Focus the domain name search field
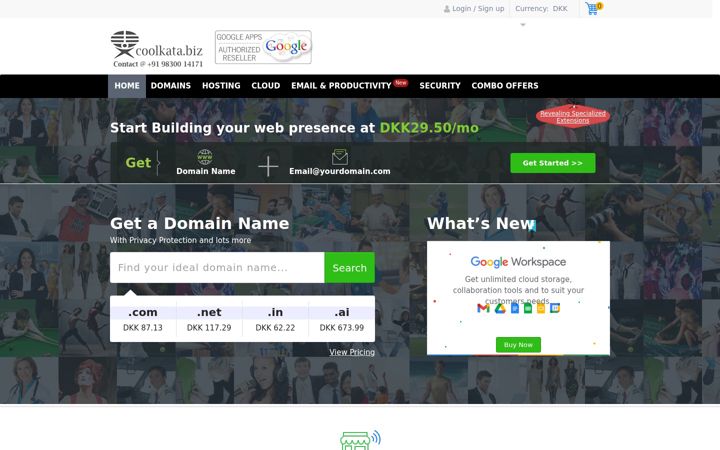Image resolution: width=720 pixels, height=450 pixels. tap(217, 268)
